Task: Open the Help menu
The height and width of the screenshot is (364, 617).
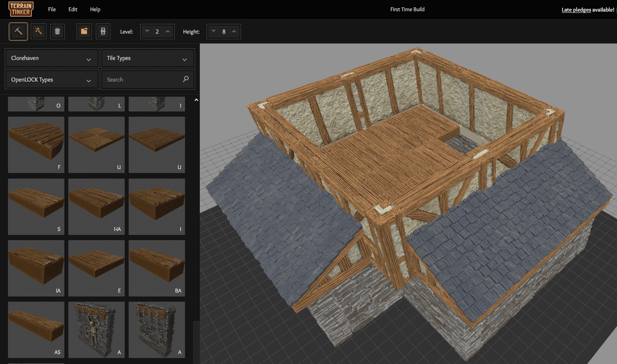Action: [x=95, y=9]
